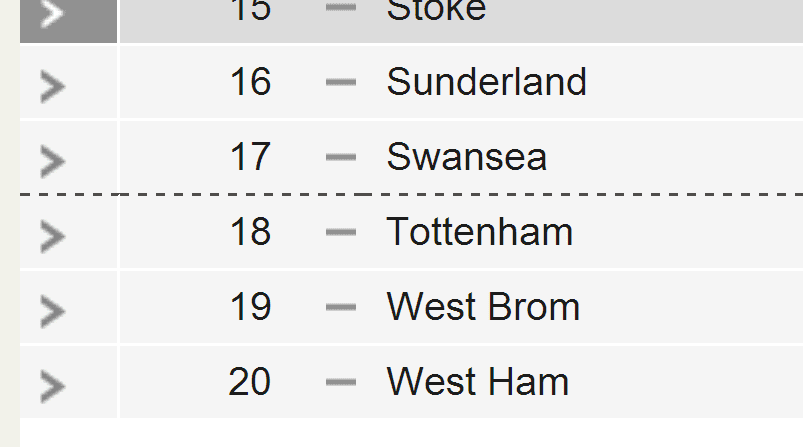Select position number 20 at the bottom
This screenshot has width=803, height=447.
tap(250, 382)
